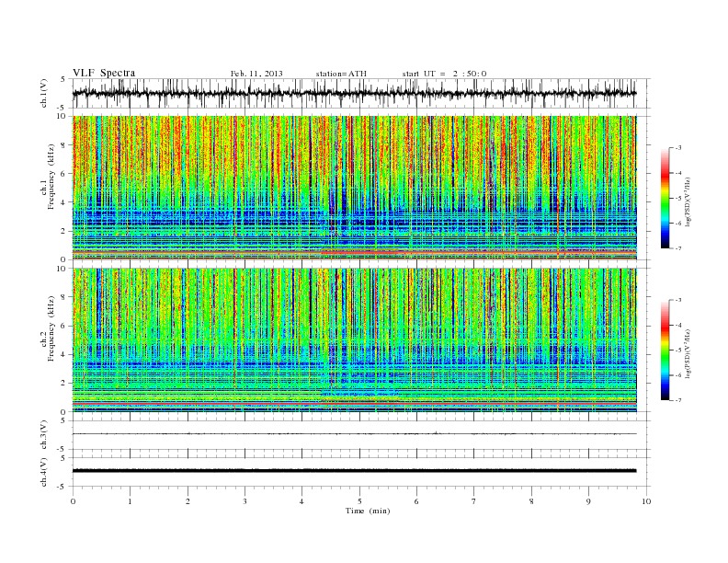Click time axis tick label "0"
The image size is (728, 563).
[x=73, y=501]
